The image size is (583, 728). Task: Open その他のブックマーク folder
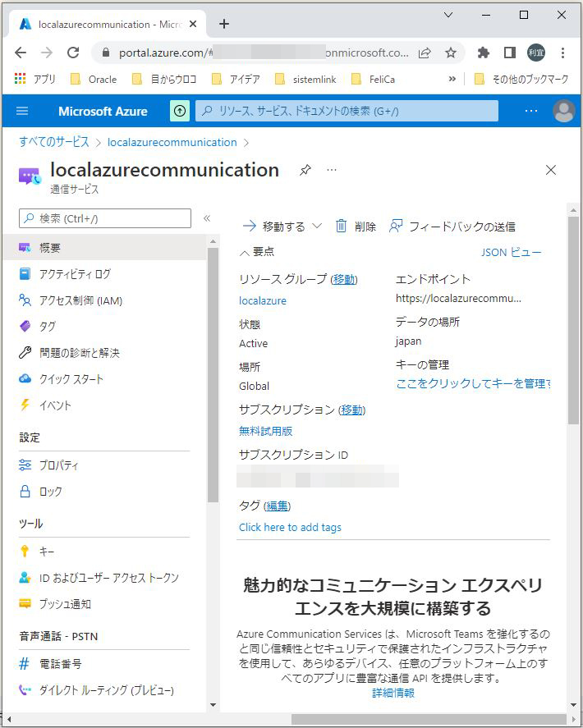[521, 80]
